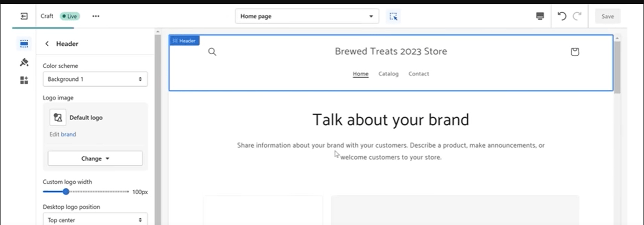Expand the Color scheme Background 1 dropdown
Screen dimensions: 644x225
(95, 79)
